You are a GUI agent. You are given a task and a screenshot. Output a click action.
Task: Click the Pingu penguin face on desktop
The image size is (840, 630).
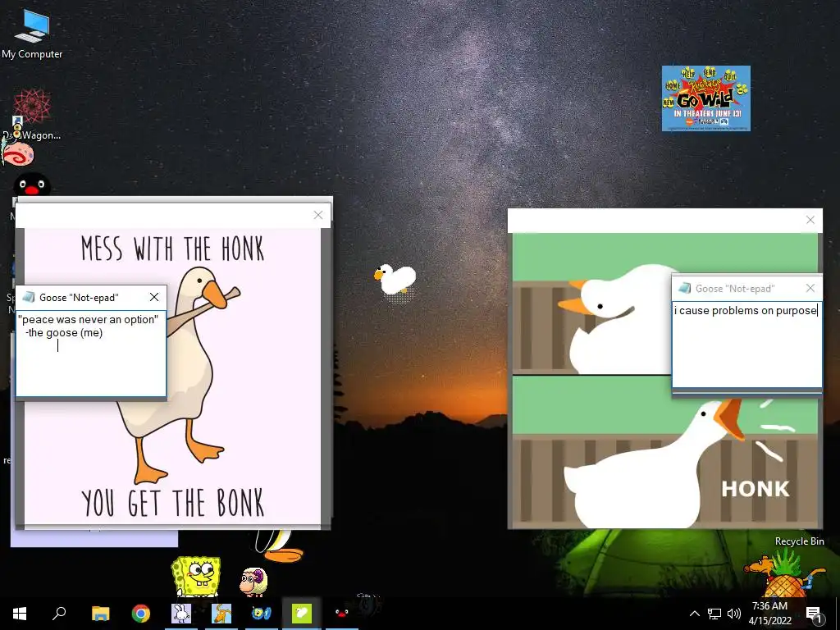point(32,185)
